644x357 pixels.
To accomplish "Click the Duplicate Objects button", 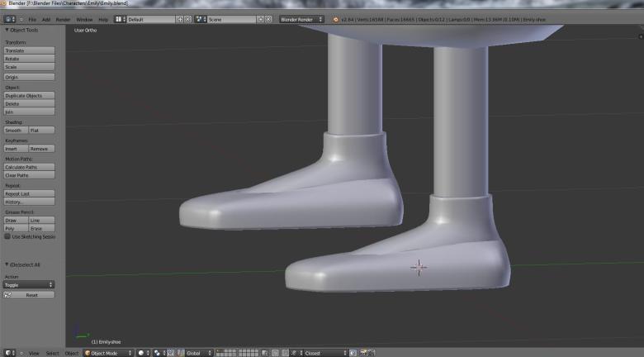I will point(29,96).
